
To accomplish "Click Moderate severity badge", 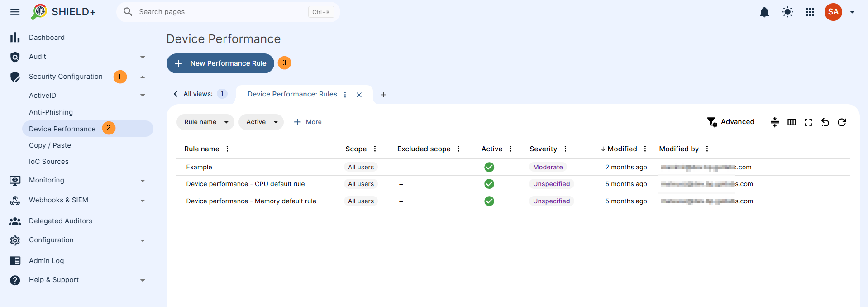I will pos(548,167).
